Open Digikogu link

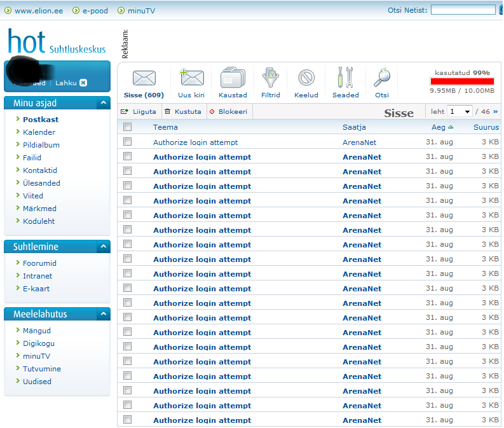39,343
